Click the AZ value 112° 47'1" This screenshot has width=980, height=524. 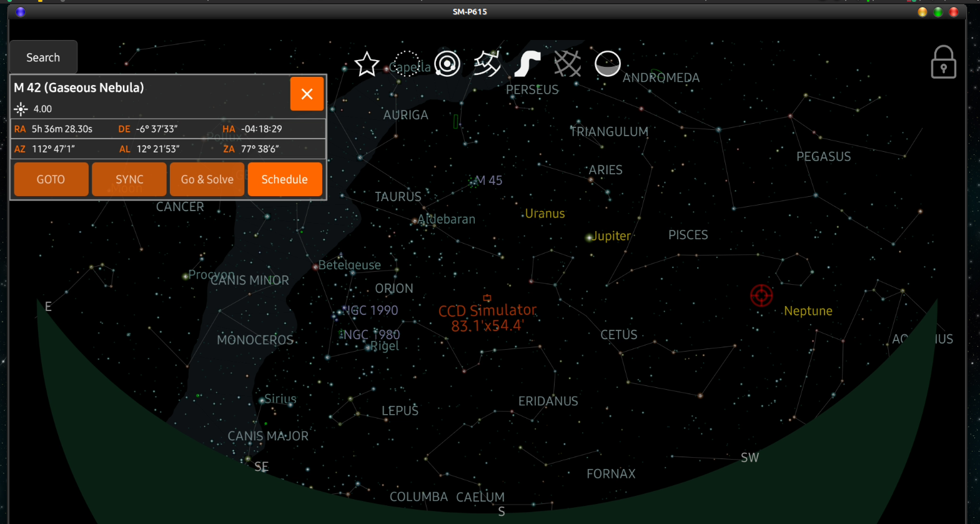point(54,149)
